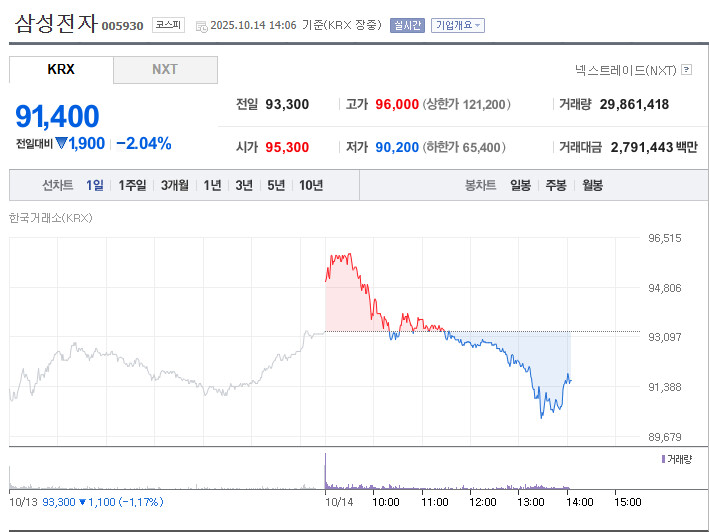
Task: Click the blue intraday low point on chart
Action: click(x=542, y=416)
